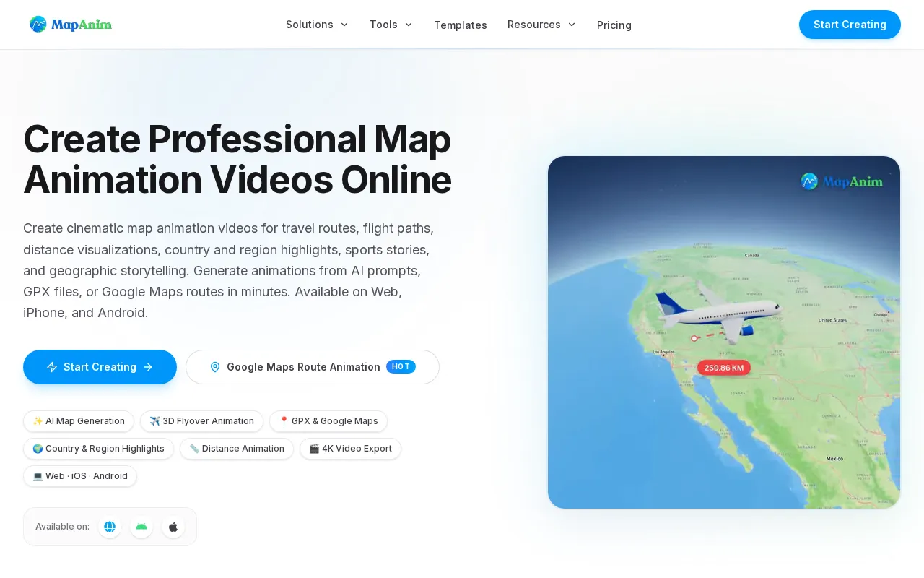Click the Apple platform icon
The height and width of the screenshot is (578, 924).
coord(173,527)
